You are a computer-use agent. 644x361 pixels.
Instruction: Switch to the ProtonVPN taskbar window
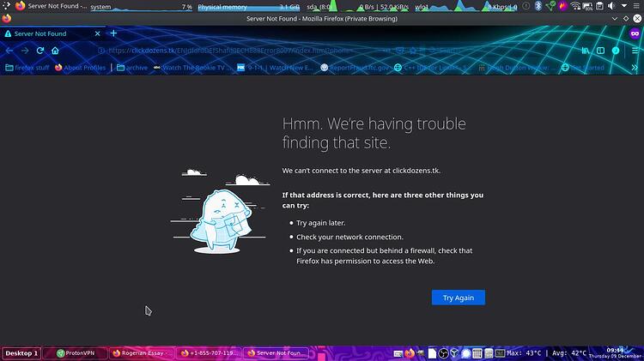click(76, 353)
